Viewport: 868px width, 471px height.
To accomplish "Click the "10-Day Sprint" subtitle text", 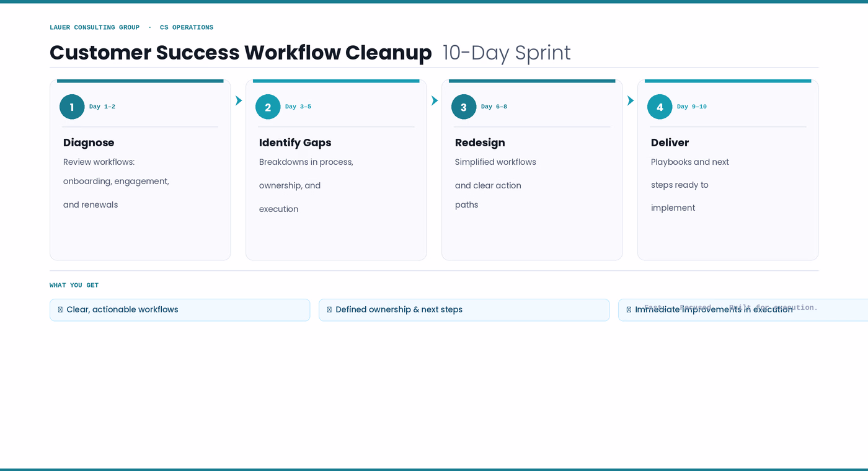I will coord(506,53).
